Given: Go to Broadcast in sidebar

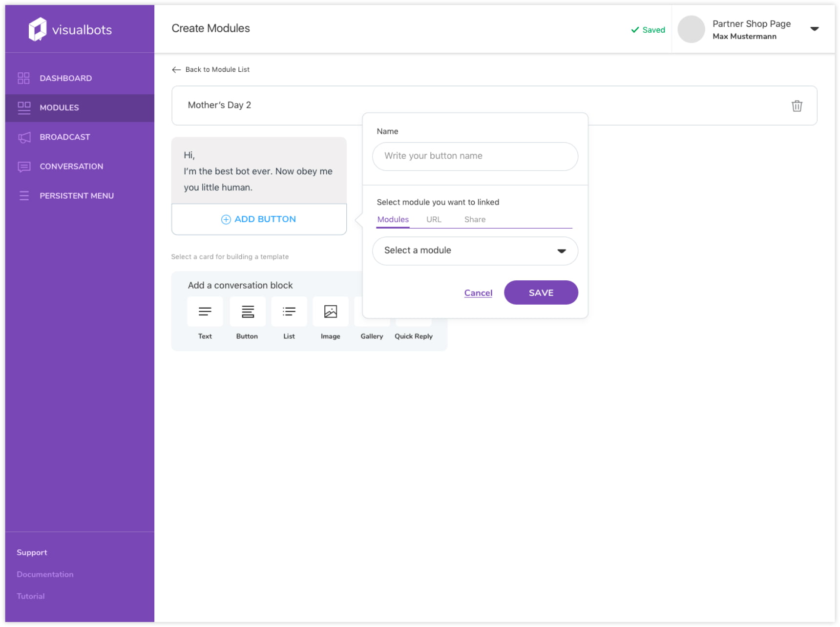Looking at the screenshot, I should coord(64,137).
